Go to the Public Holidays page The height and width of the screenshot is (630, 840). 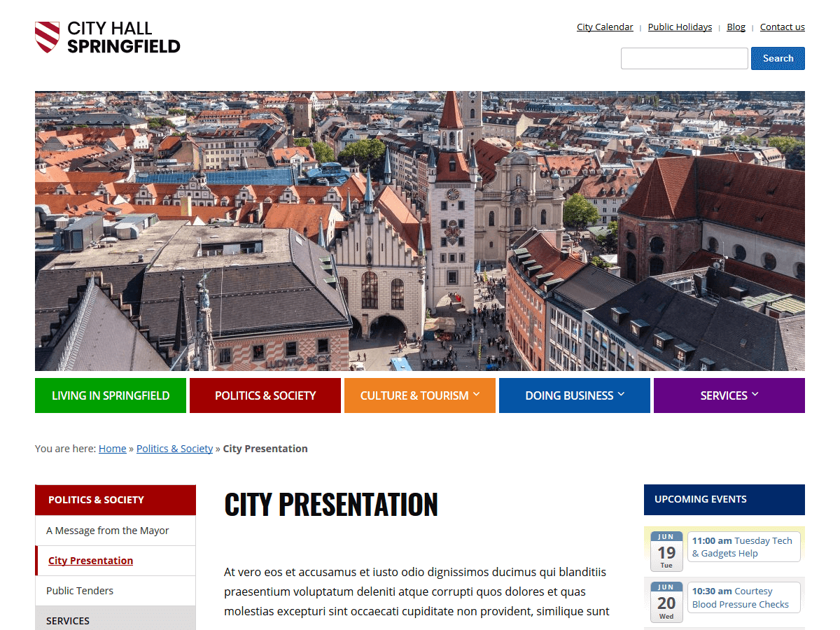(x=680, y=27)
